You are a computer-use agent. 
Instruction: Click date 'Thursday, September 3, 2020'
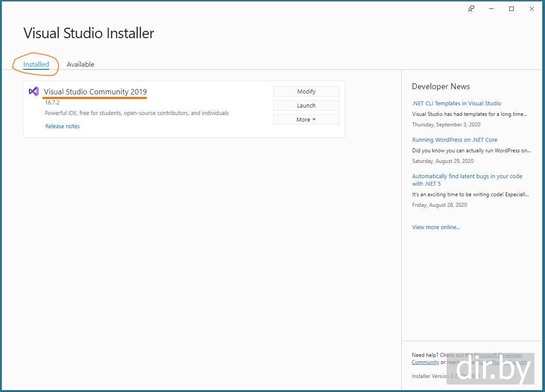tap(446, 124)
